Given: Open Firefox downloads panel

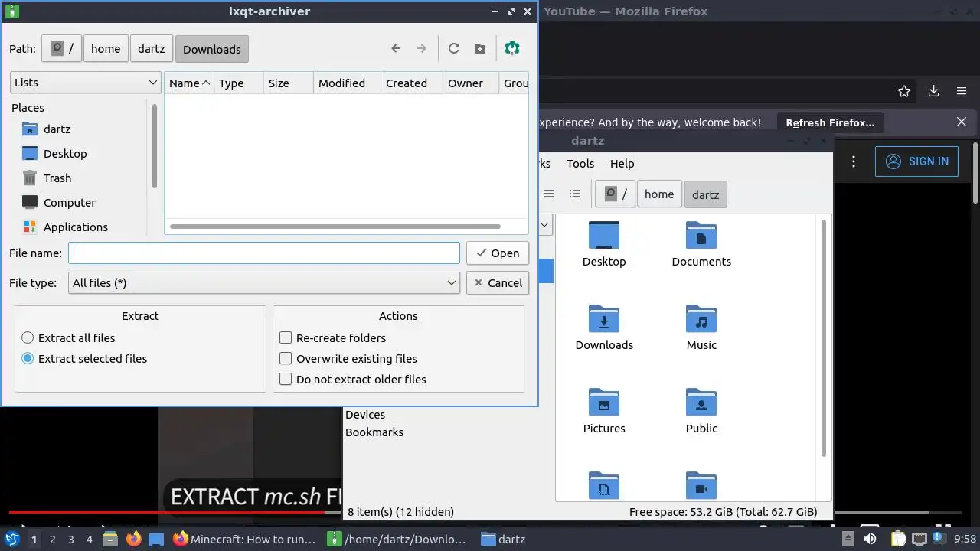Looking at the screenshot, I should 933,91.
